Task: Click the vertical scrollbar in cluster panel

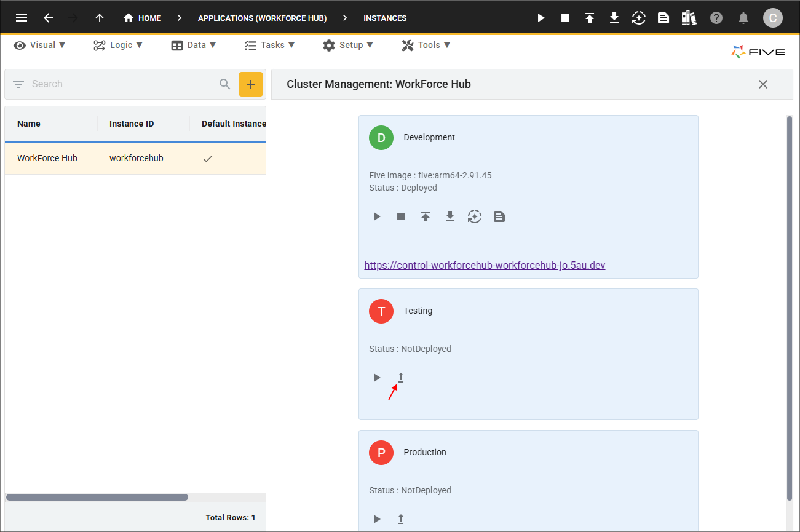Action: pyautogui.click(x=790, y=308)
